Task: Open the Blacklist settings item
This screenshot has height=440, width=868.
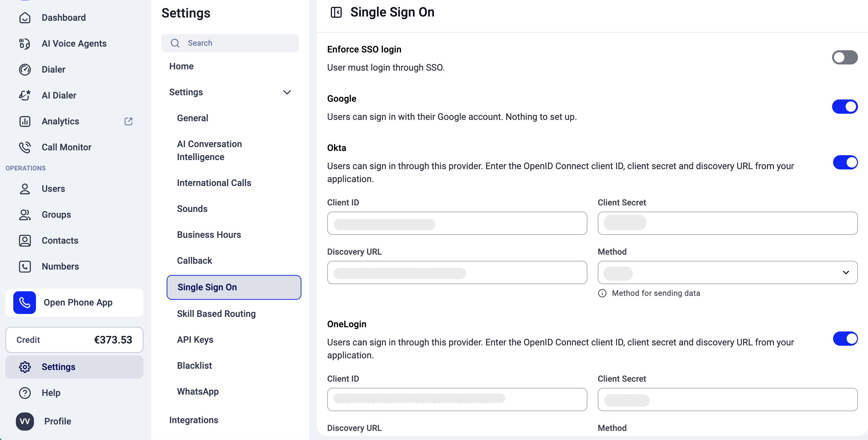Action: (195, 366)
